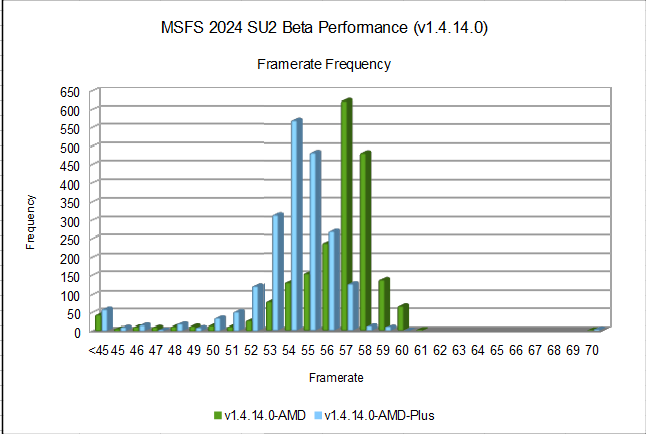
Task: Click the '57' category axis label
Action: (x=346, y=350)
